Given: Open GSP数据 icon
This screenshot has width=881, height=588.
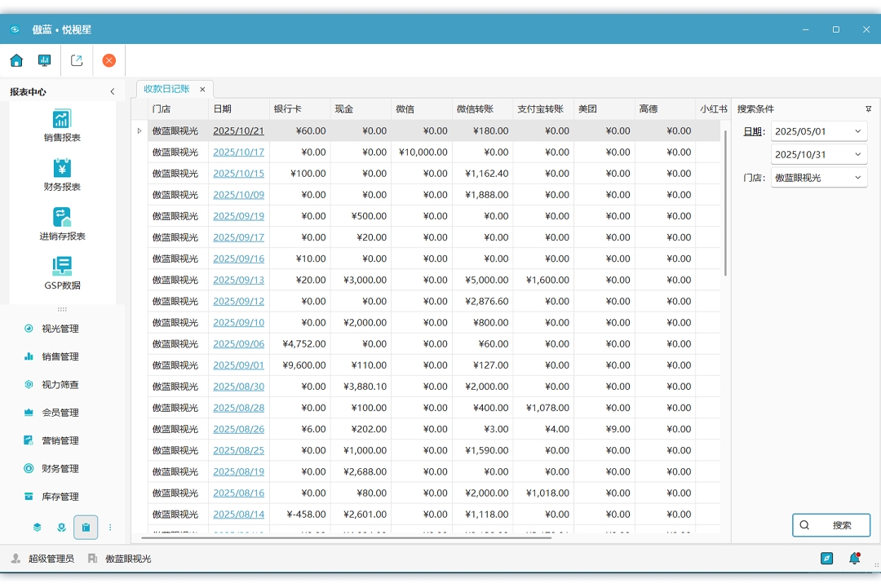Looking at the screenshot, I should (62, 273).
